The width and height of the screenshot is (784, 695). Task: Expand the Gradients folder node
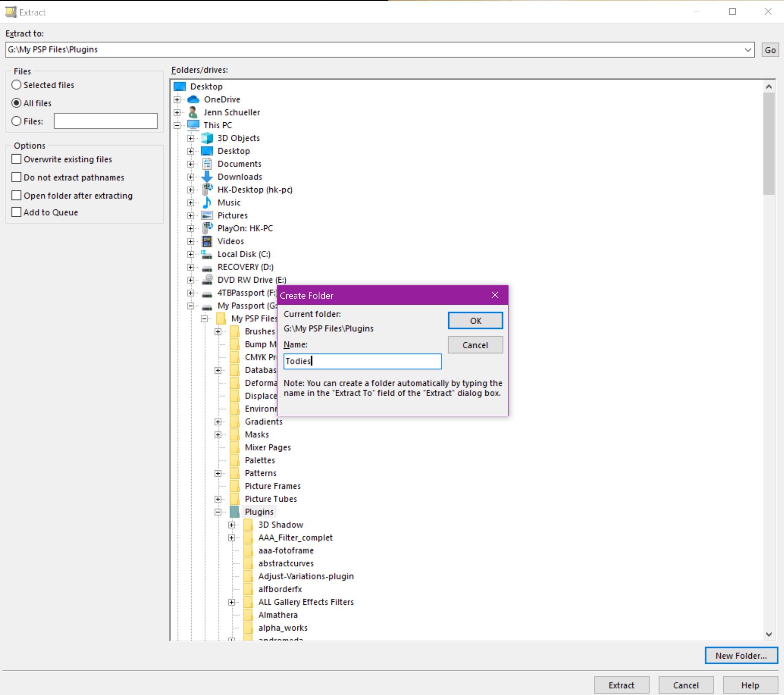point(218,422)
